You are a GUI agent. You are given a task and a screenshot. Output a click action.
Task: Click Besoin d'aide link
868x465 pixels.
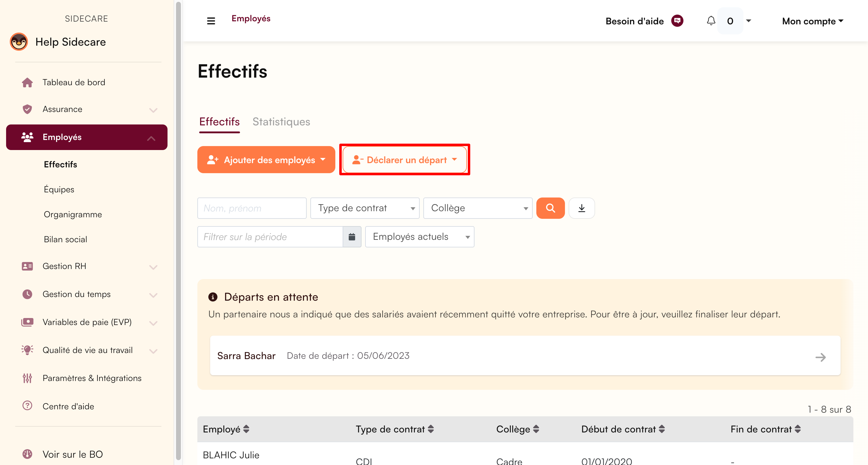(x=634, y=21)
